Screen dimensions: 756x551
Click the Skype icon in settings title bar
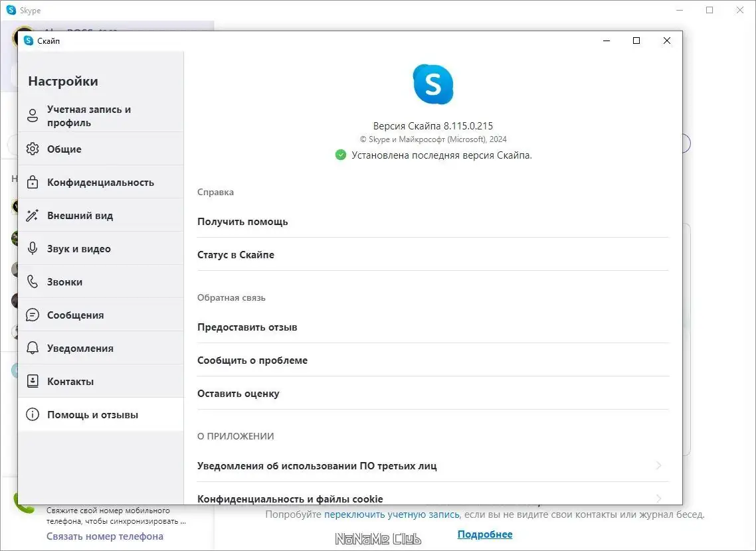coord(29,40)
